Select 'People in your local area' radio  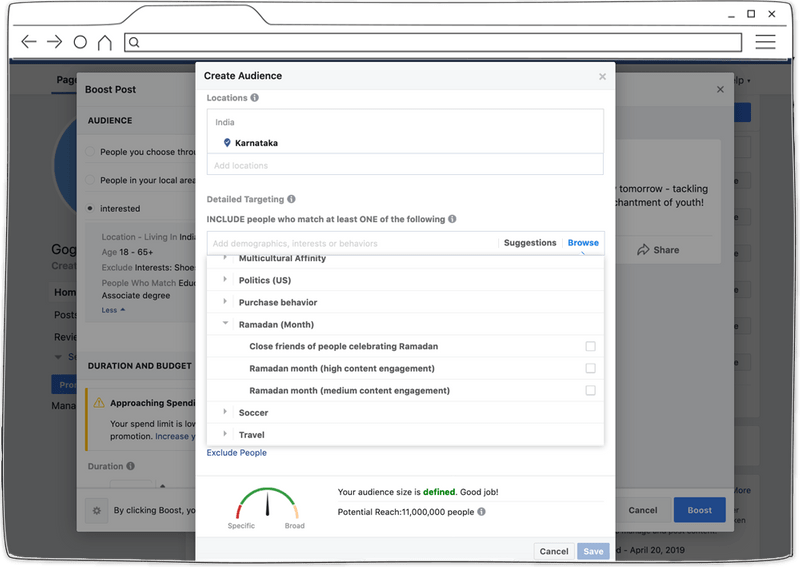(x=90, y=180)
